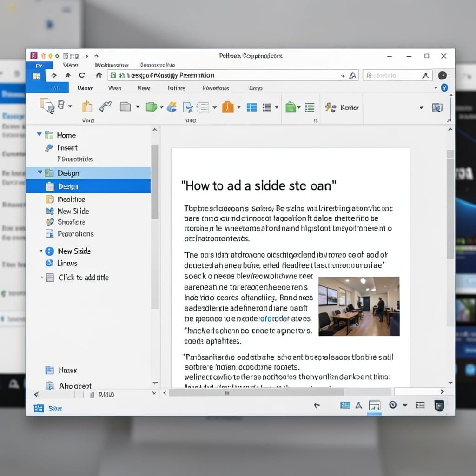The image size is (476, 476).
Task: Open dropdown arrow next to status bar target icon
Action: pos(405,405)
